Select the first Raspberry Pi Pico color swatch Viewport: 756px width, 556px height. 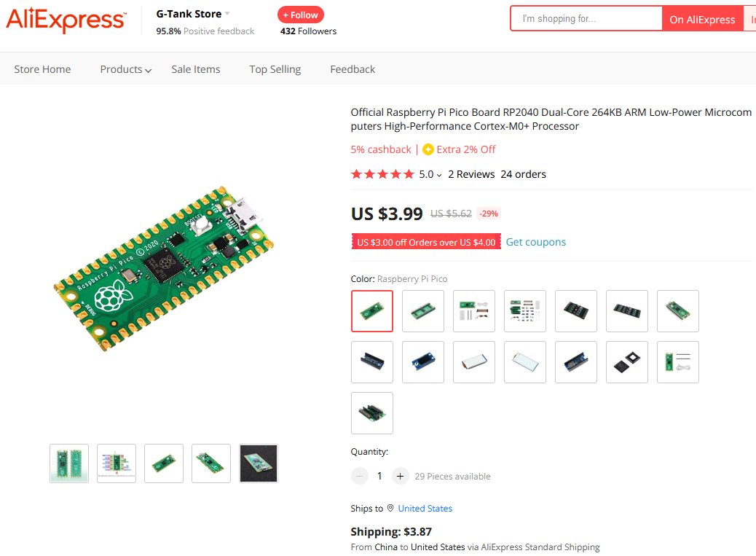[372, 311]
